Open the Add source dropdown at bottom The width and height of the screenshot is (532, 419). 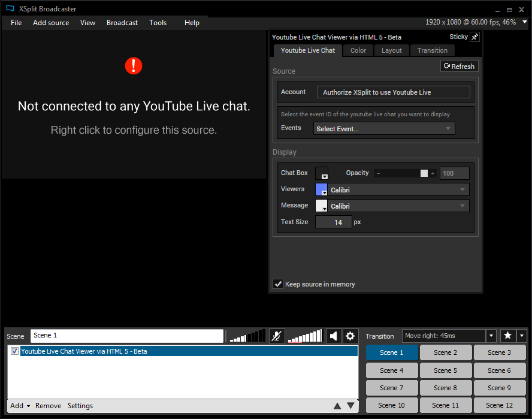point(20,406)
